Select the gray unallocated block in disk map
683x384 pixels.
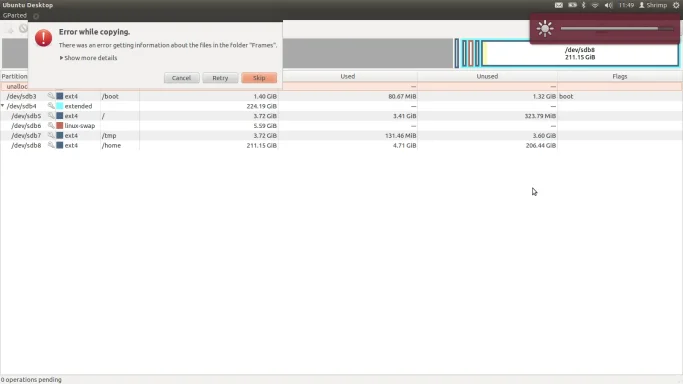368,53
